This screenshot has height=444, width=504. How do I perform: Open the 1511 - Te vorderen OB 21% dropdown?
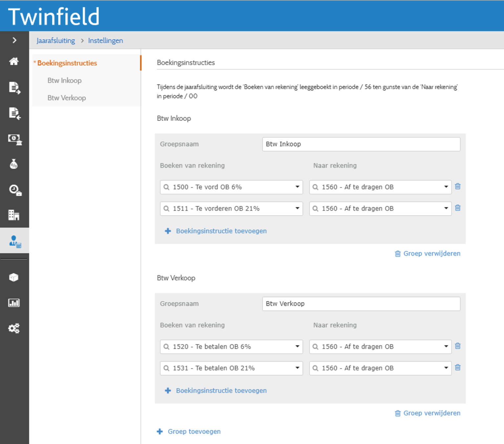297,208
